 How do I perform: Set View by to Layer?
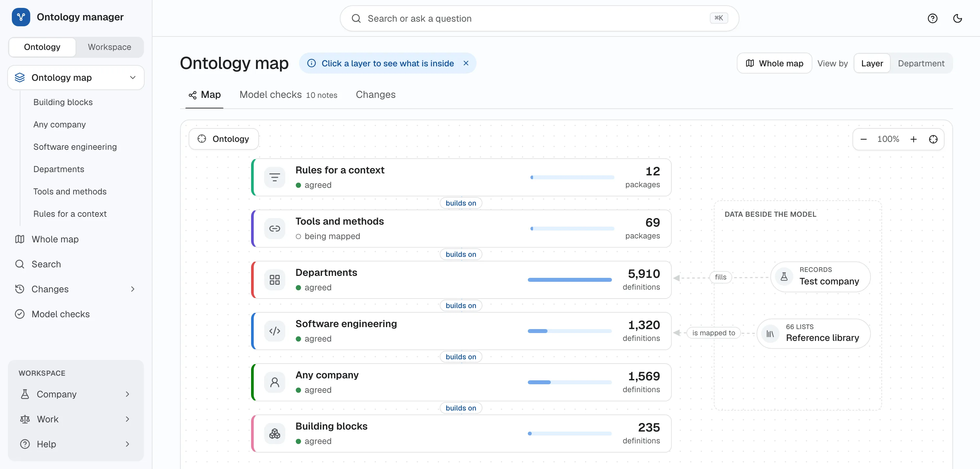point(872,63)
